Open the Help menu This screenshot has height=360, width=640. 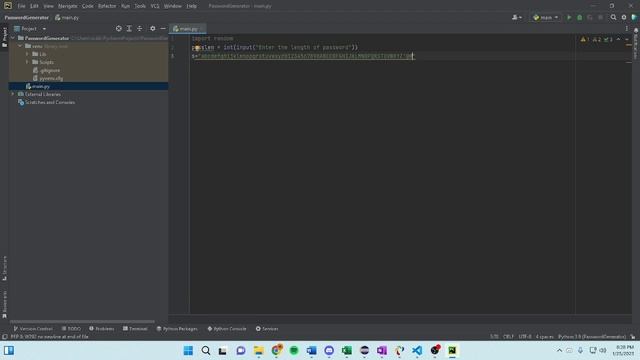click(191, 6)
